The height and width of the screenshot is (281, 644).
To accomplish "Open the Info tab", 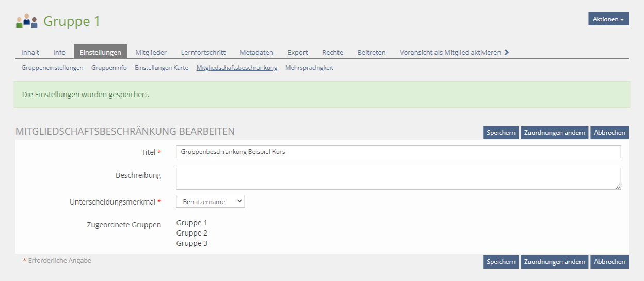I will click(x=59, y=52).
